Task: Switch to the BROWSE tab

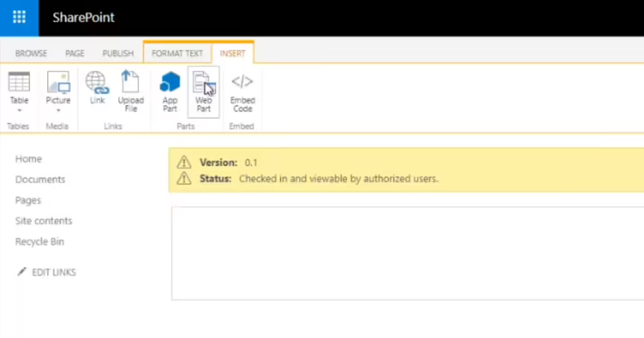Action: point(31,54)
